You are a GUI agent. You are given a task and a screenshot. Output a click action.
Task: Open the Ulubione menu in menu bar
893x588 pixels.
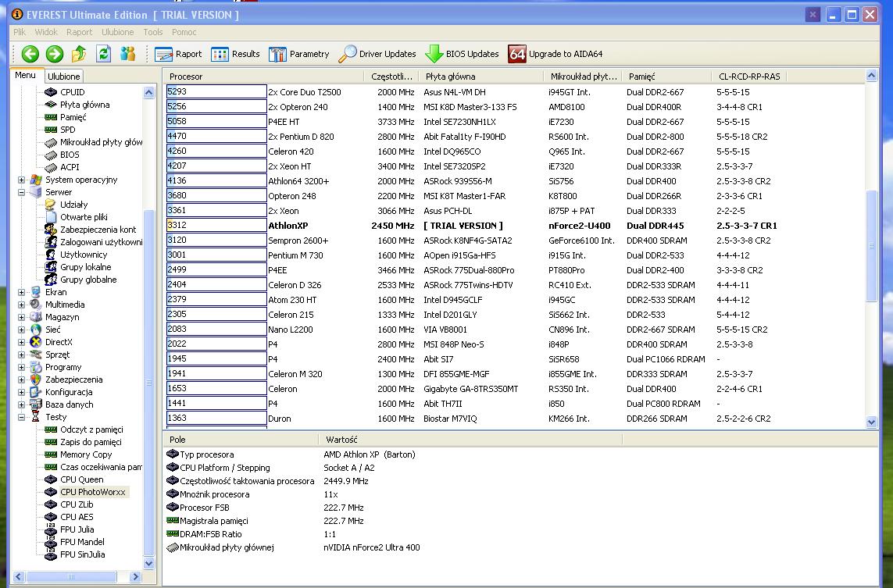118,32
